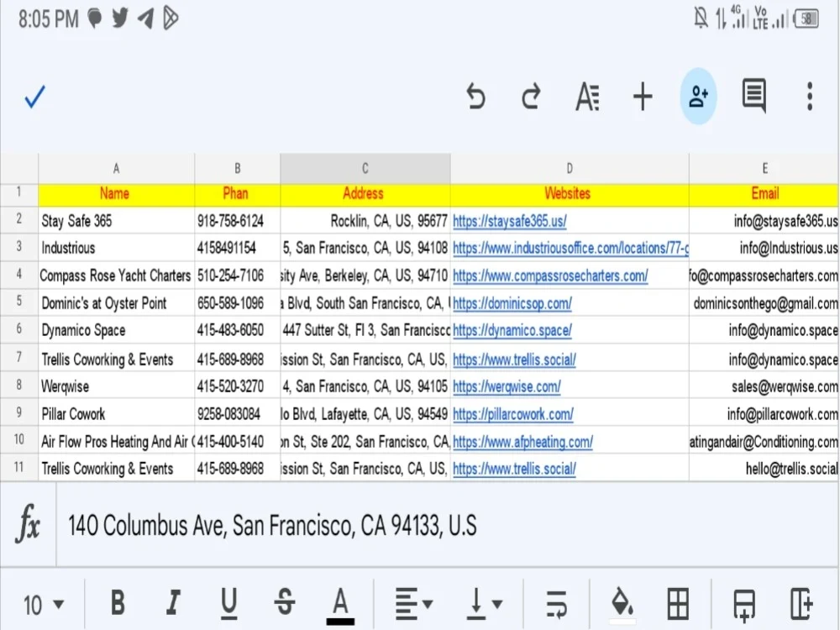Tap the Twitter notification icon
The image size is (840, 630).
tap(120, 18)
